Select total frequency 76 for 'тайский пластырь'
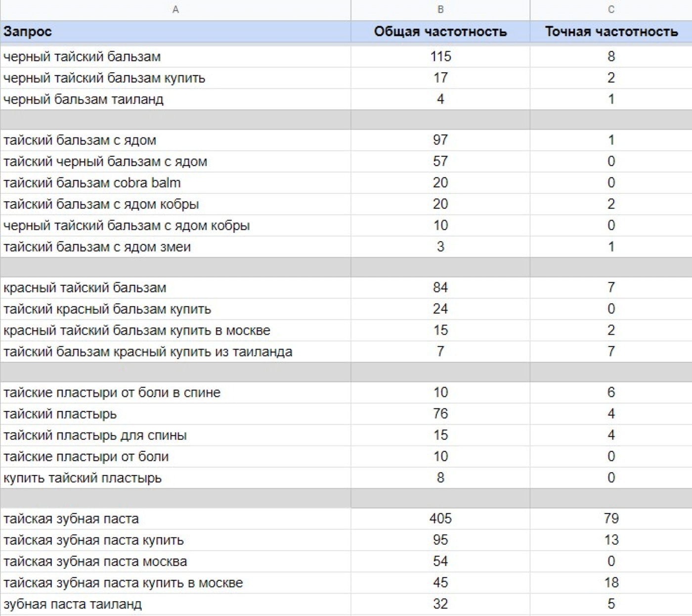Image resolution: width=692 pixels, height=616 pixels. (440, 414)
